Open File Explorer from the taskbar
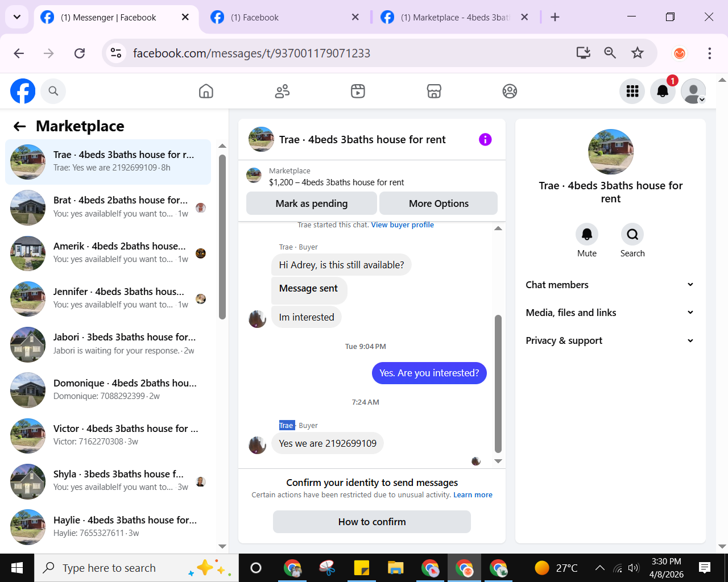Screen dimensions: 728x582 point(395,568)
